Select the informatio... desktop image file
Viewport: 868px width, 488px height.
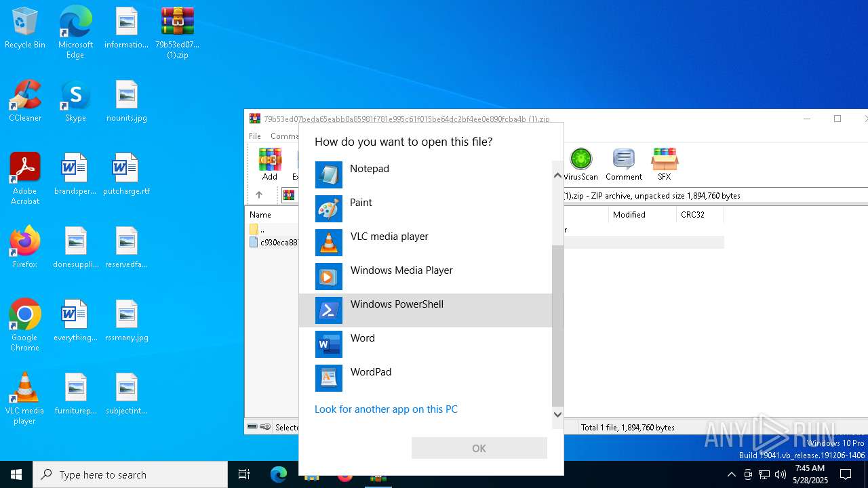[x=127, y=29]
